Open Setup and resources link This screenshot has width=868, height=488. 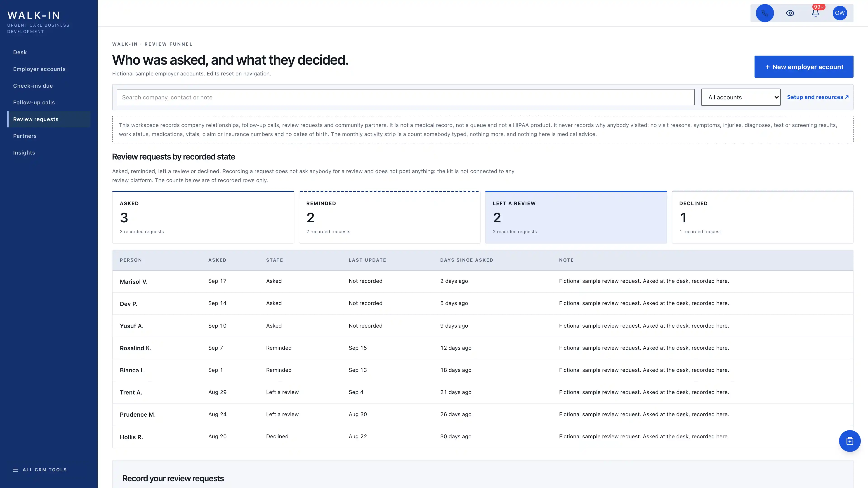817,97
